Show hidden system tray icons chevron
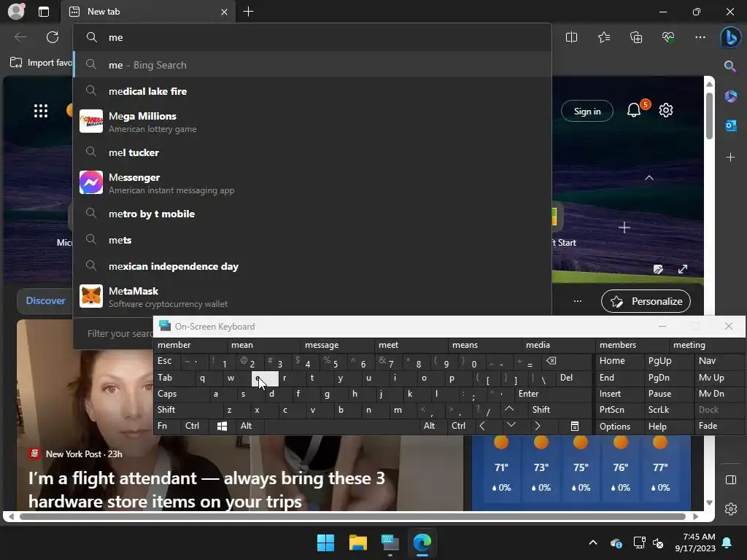The width and height of the screenshot is (747, 560). [592, 542]
